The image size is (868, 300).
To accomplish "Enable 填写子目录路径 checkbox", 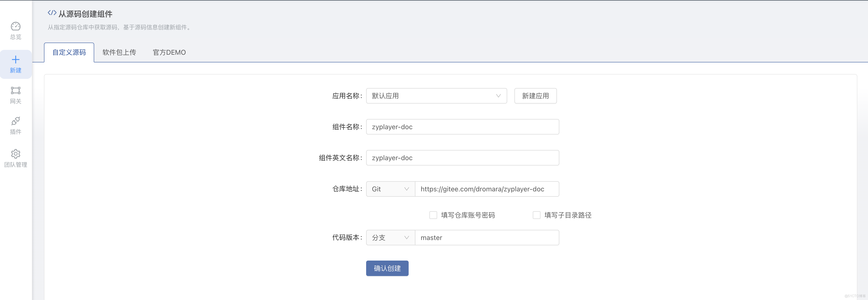I will coord(536,215).
